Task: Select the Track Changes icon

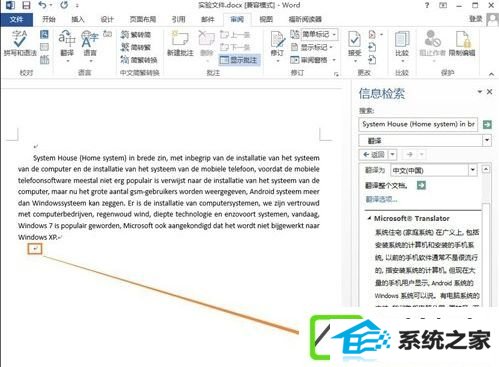Action: [x=277, y=45]
